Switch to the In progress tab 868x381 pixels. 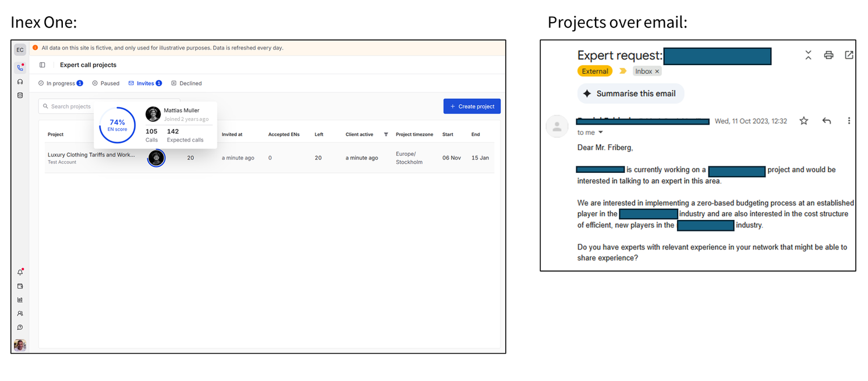(x=61, y=83)
